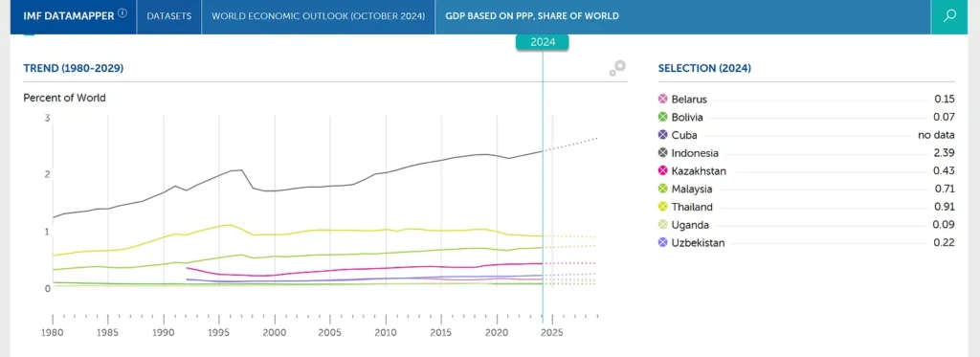Select World Economic Outlook (October 2024)
This screenshot has height=357, width=980.
point(318,16)
